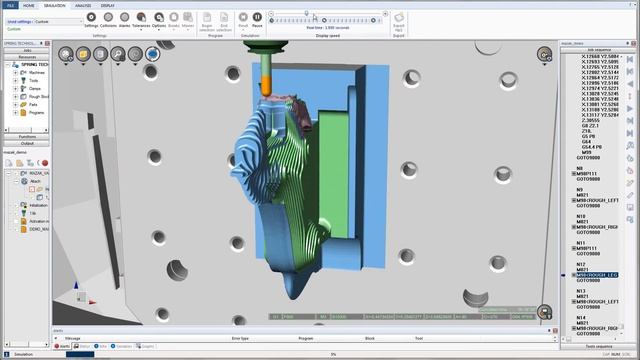Switch to the HOME ribbon tab
640x360 pixels.
click(29, 5)
